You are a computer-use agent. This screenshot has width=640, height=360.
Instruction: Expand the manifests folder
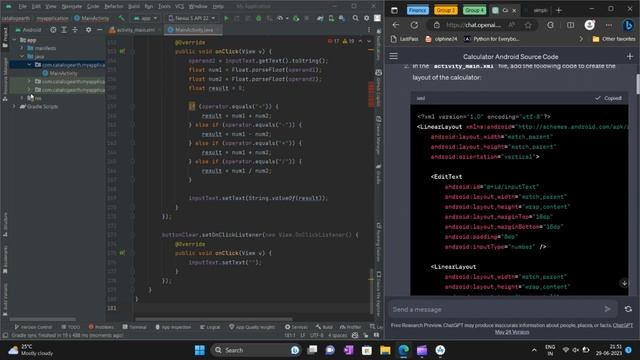pos(22,48)
